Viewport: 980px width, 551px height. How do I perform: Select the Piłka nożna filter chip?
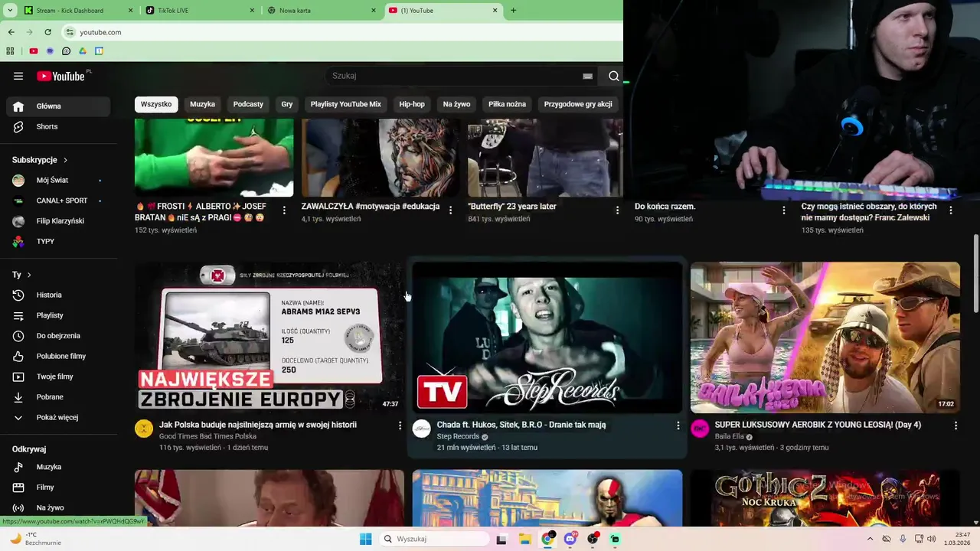click(508, 104)
